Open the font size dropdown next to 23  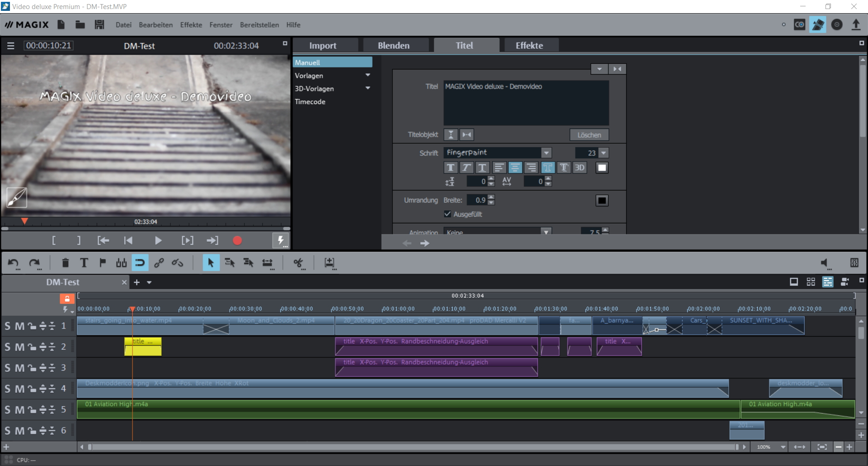point(604,153)
